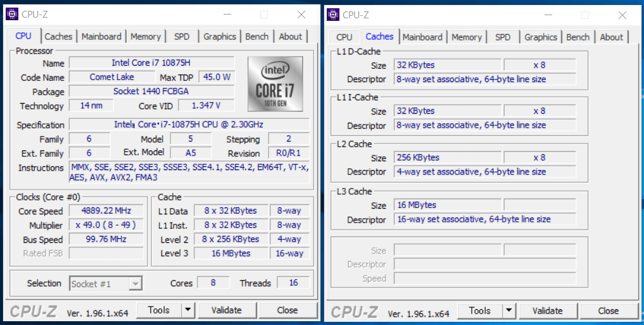This screenshot has height=325, width=644.
Task: Click the L1 Data value 8 x 32 KBytes
Action: [231, 211]
